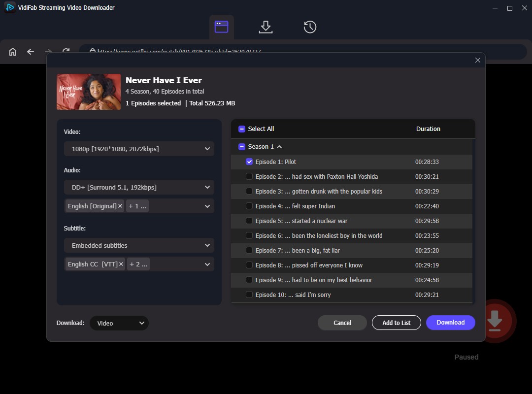Collapse the Season 1 episode list
The height and width of the screenshot is (394, 532).
point(279,146)
